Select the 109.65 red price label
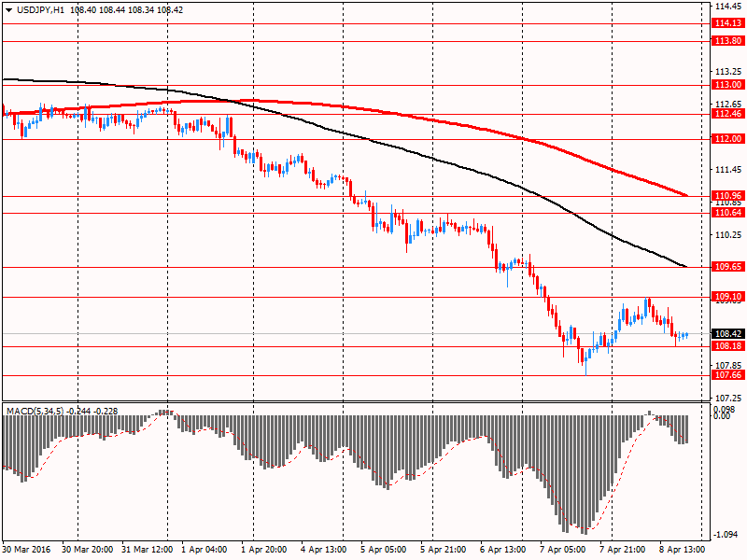 pos(728,267)
